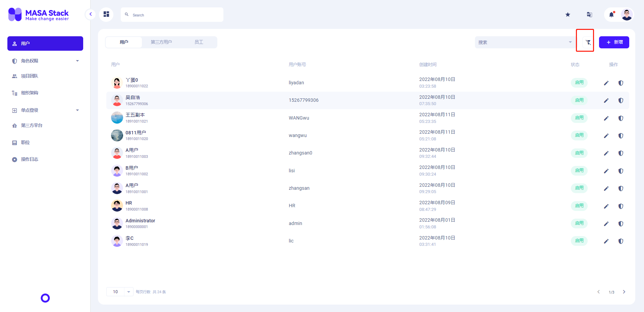Edit user liyadan with pencil icon
This screenshot has height=312, width=644.
coord(606,83)
